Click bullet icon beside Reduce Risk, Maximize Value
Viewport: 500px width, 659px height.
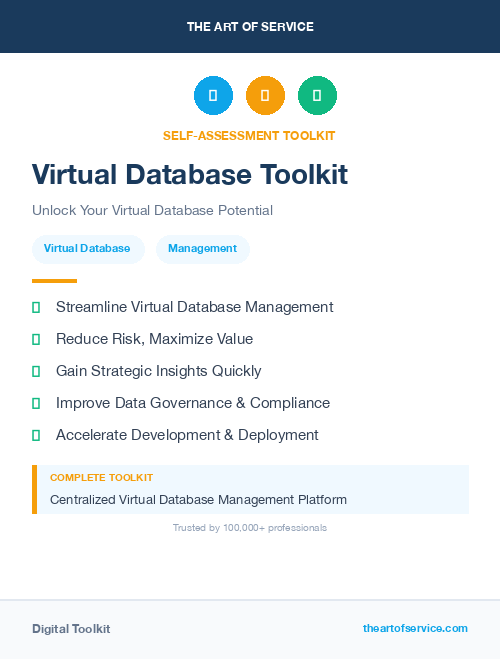pos(36,339)
